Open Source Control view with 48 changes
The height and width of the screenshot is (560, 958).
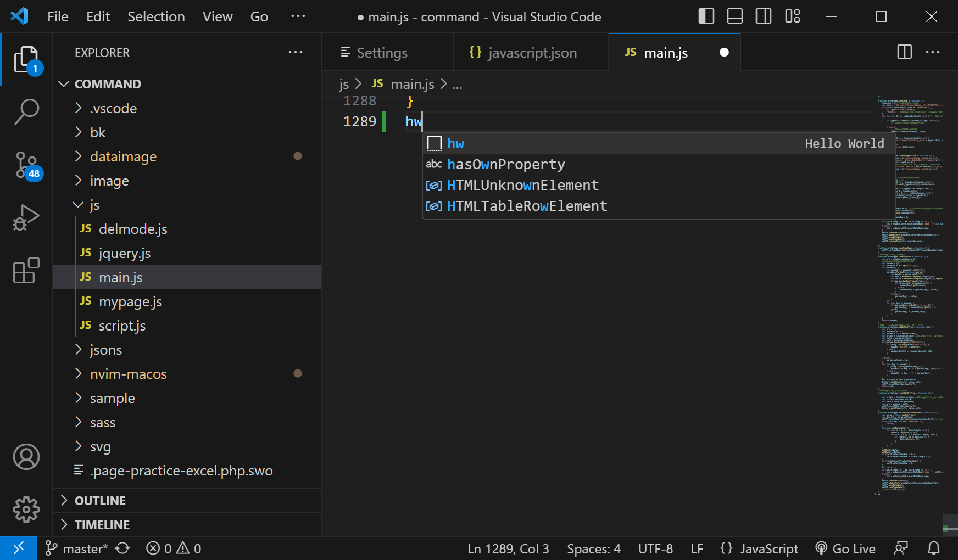(x=26, y=165)
